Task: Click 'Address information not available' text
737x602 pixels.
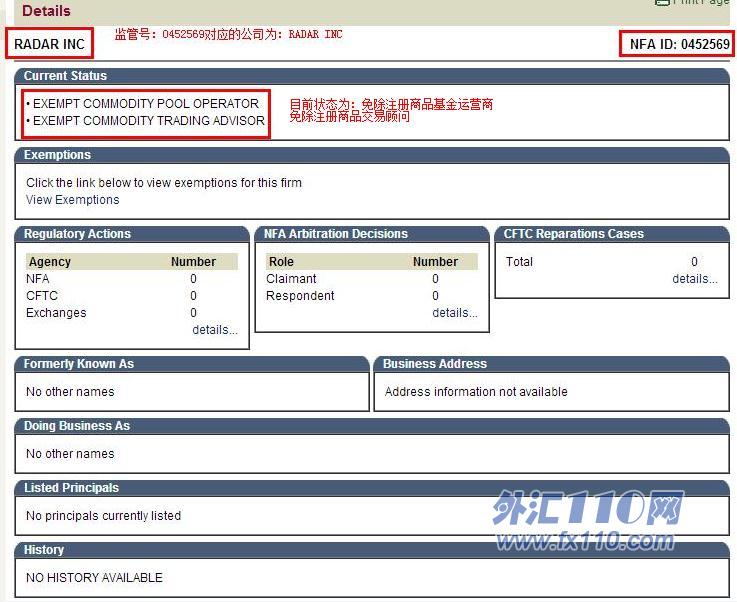Action: point(476,391)
